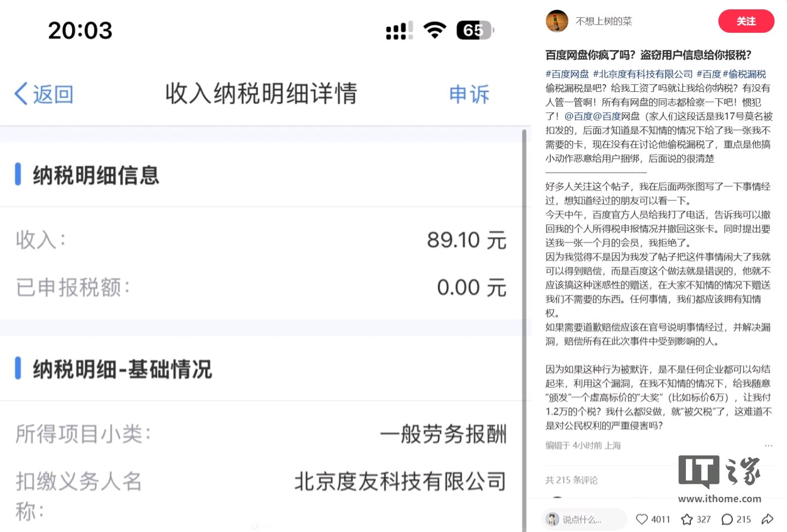Screen dimensions: 787x532
Task: Click the tax detail page vertical scrollbar
Action: tap(524, 330)
